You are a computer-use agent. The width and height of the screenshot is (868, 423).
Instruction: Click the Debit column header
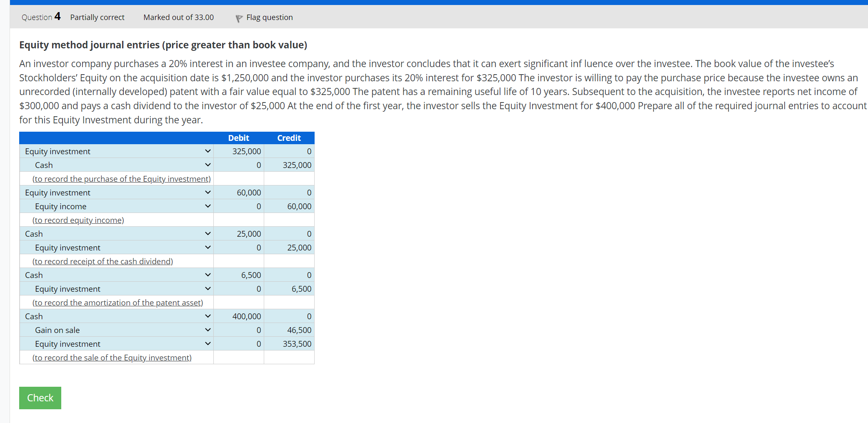(x=238, y=138)
